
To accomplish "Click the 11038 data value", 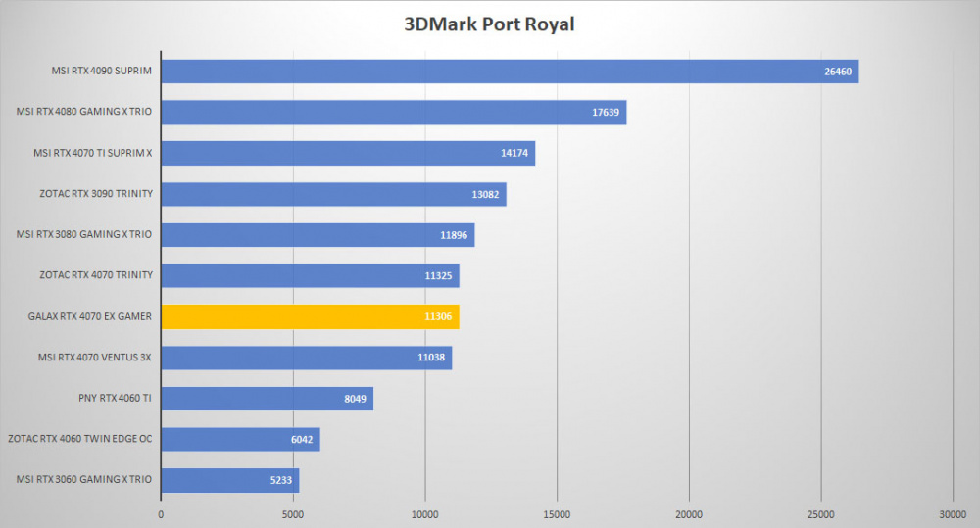I will coord(431,358).
